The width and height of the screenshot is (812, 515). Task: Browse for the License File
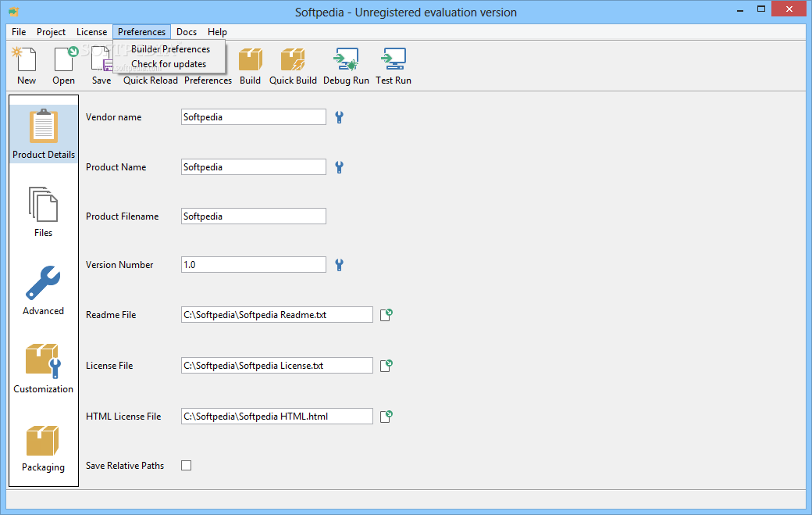coord(386,366)
